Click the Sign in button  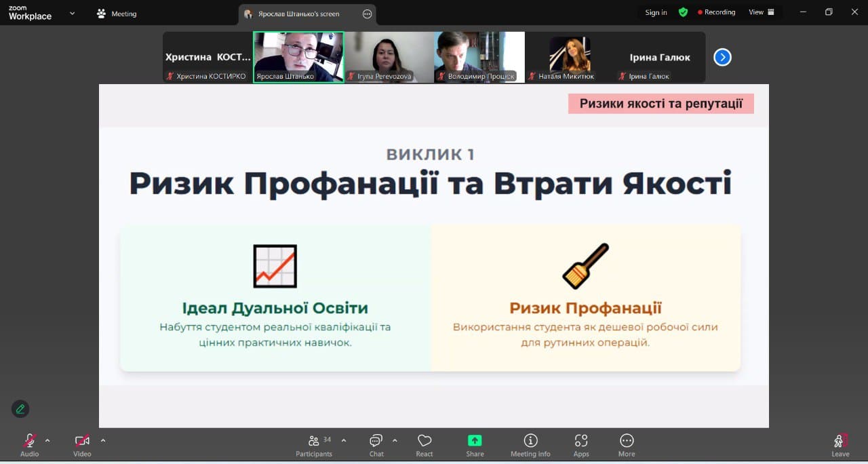coord(656,12)
